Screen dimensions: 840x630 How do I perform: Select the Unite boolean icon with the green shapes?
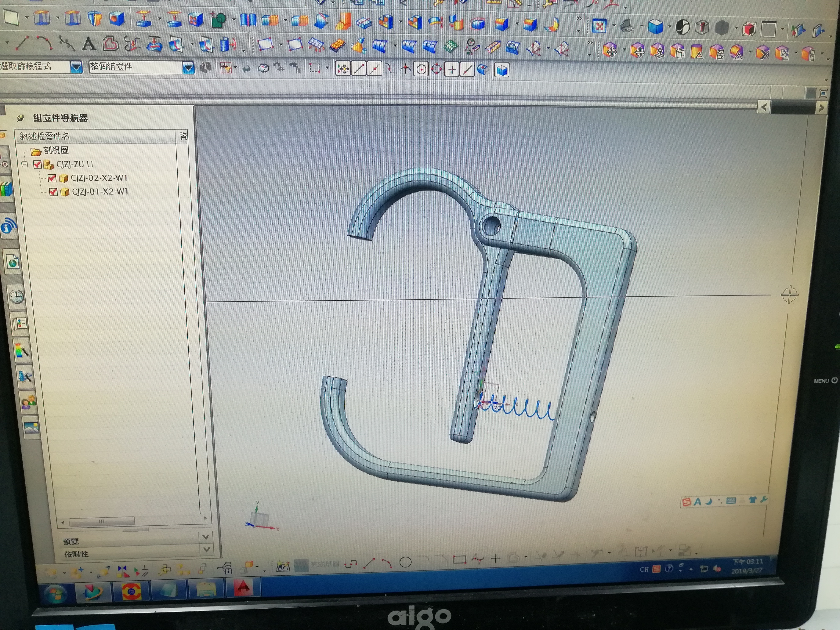(219, 19)
